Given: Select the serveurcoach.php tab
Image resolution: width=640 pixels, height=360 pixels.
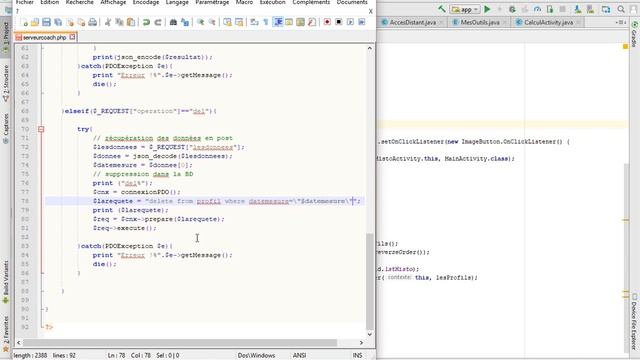Looking at the screenshot, I should [x=44, y=37].
